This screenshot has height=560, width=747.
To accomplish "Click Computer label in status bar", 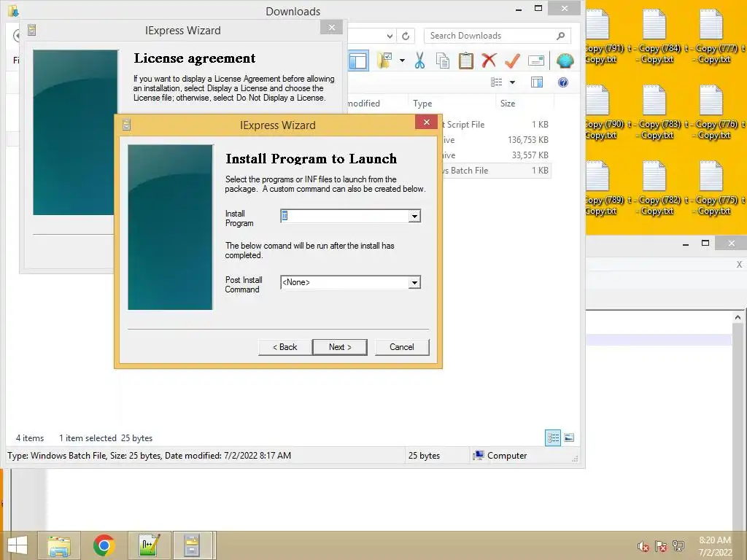I will (507, 456).
